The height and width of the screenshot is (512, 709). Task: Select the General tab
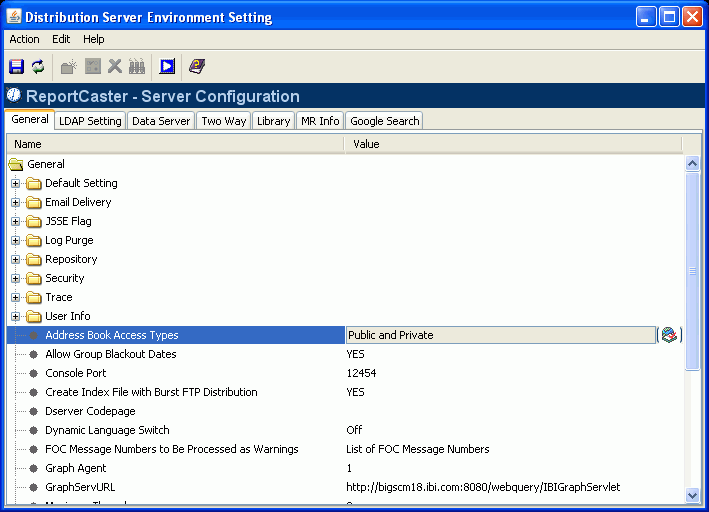pos(30,119)
